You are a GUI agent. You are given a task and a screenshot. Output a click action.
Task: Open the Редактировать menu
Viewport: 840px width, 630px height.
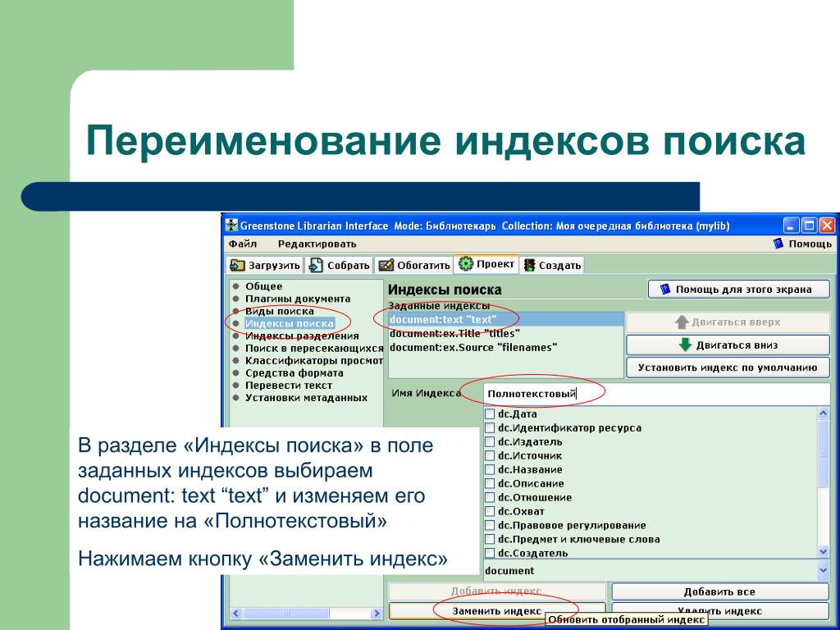pyautogui.click(x=317, y=244)
